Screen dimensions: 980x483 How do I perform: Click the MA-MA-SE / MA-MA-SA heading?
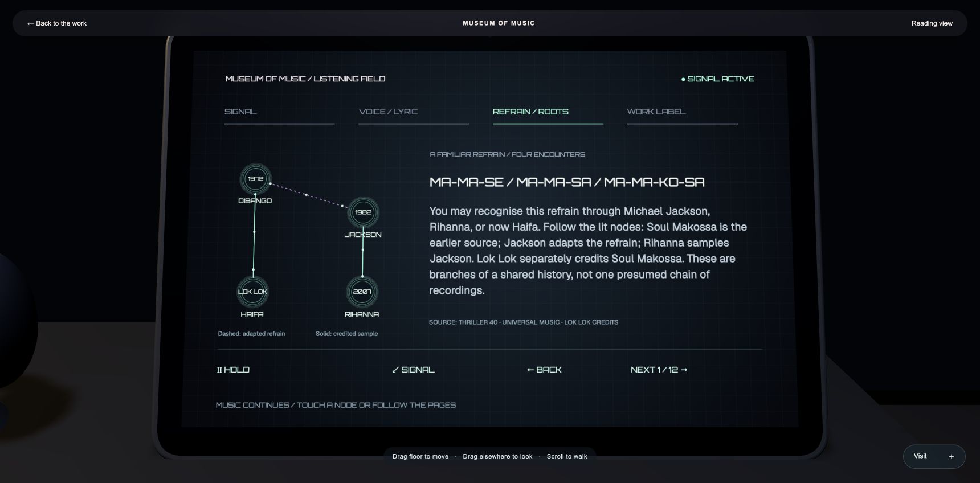567,182
